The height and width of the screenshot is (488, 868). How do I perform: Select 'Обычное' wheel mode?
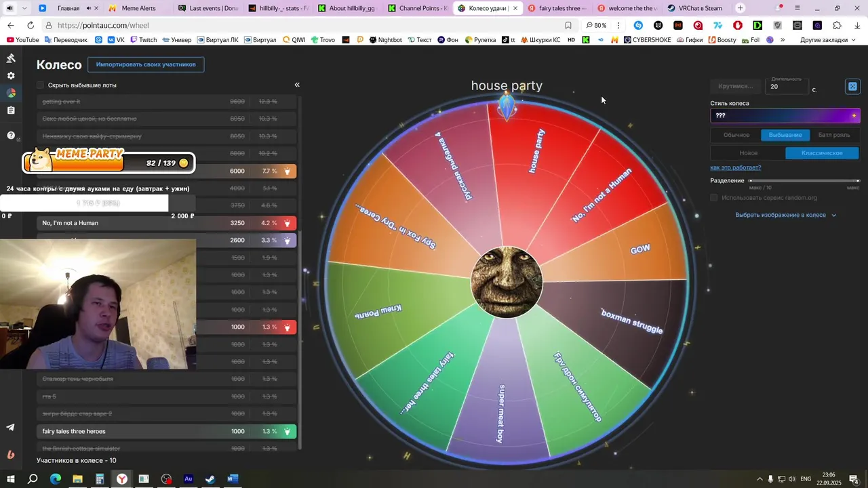tap(736, 135)
